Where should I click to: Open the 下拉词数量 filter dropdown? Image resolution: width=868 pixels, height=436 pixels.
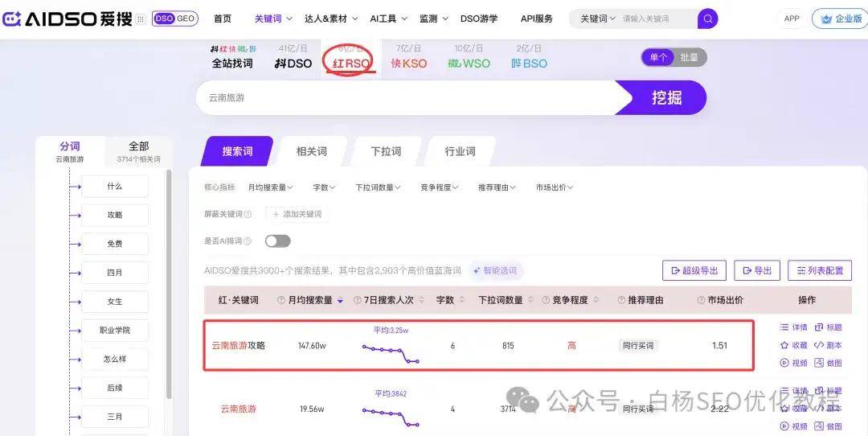(378, 187)
